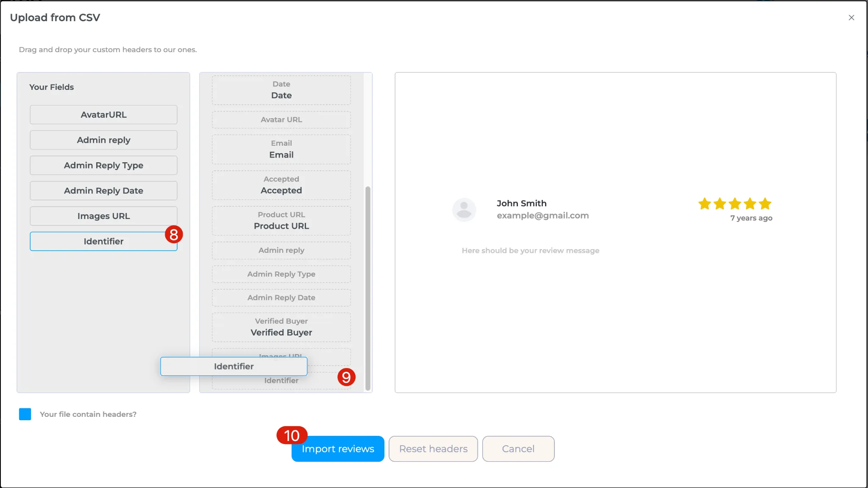This screenshot has height=488, width=868.
Task: Click the red badge numbered 10
Action: [x=292, y=435]
